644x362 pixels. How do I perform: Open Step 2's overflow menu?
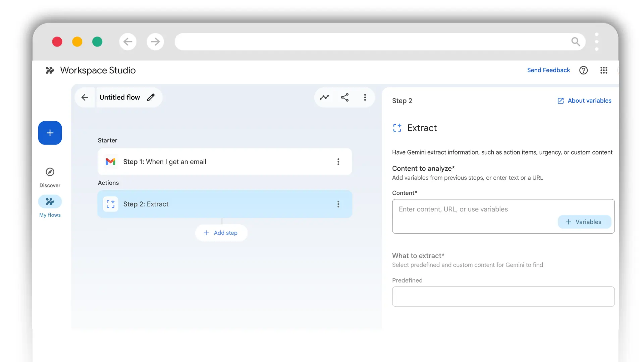tap(338, 204)
